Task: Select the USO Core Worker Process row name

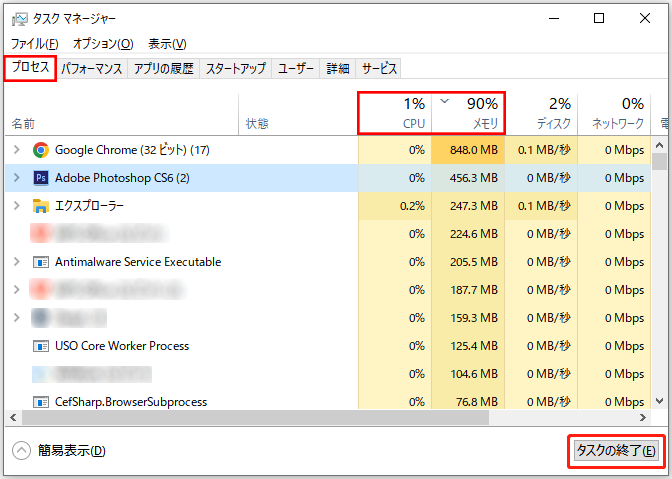Action: coord(122,346)
